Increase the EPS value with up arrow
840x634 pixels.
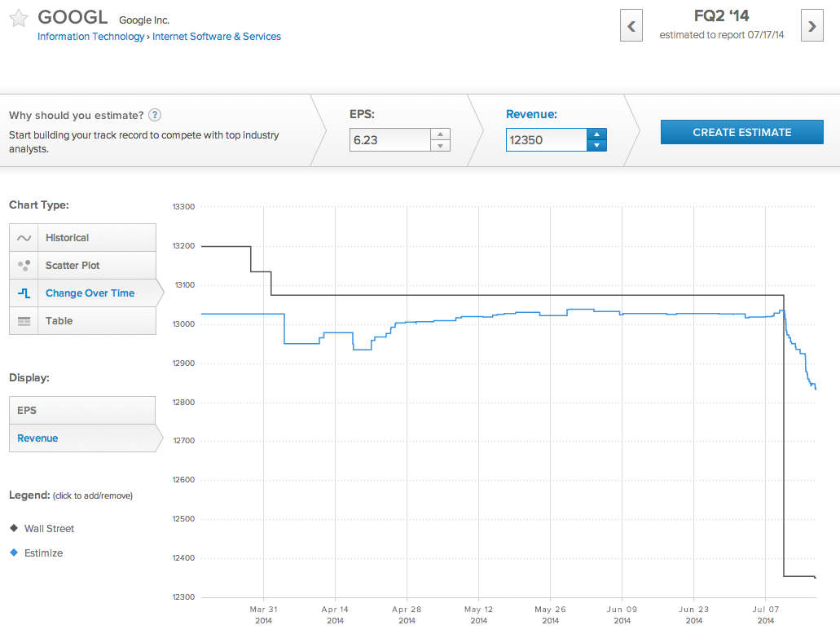click(x=440, y=134)
